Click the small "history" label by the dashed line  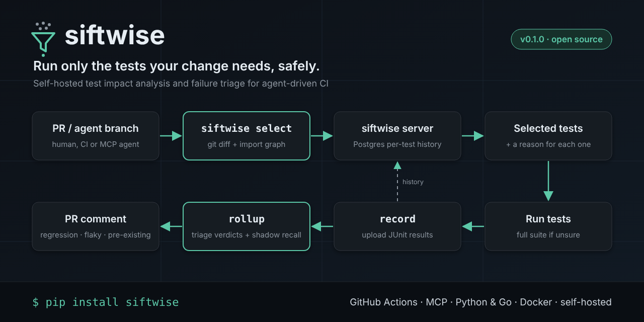(413, 182)
